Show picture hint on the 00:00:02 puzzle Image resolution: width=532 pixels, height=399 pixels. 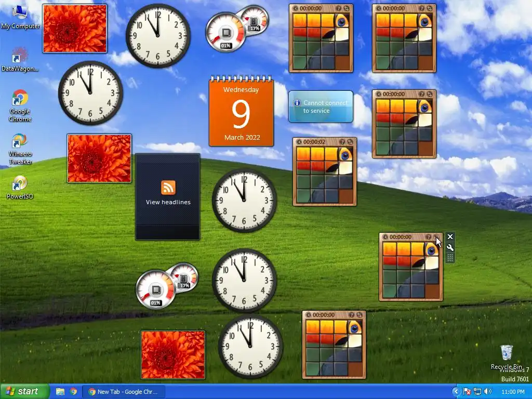(x=342, y=142)
